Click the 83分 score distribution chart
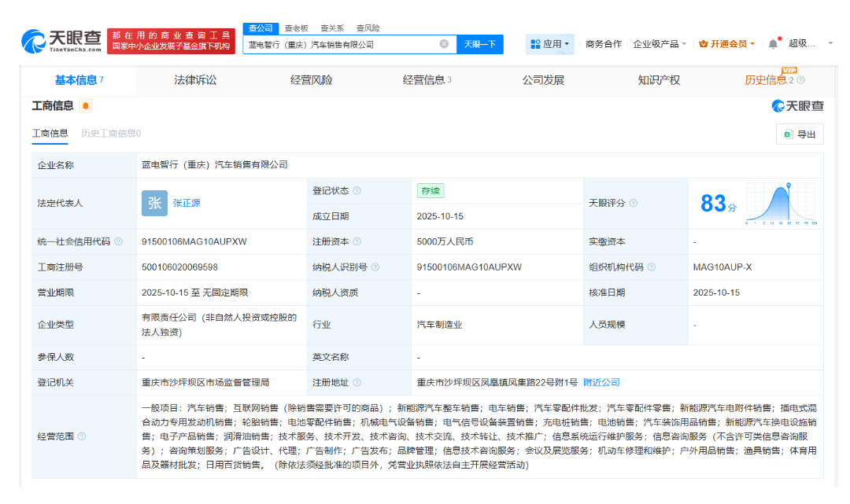The height and width of the screenshot is (504, 850). 782,204
